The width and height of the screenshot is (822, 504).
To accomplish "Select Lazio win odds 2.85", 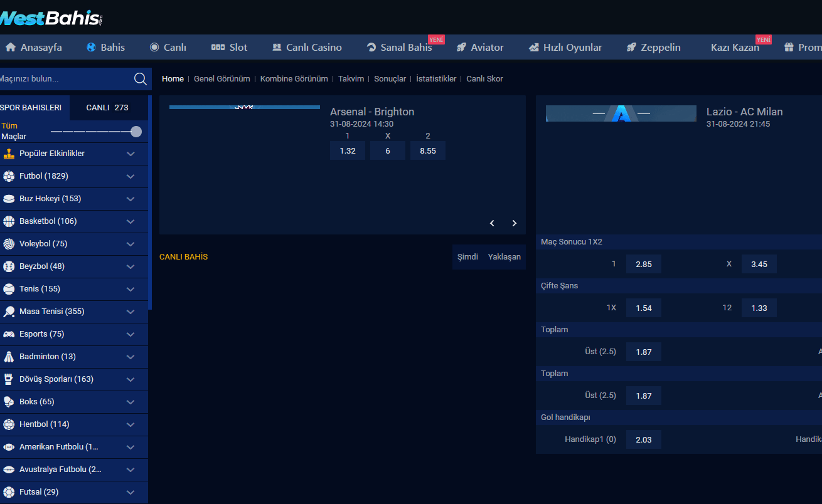I will point(644,264).
